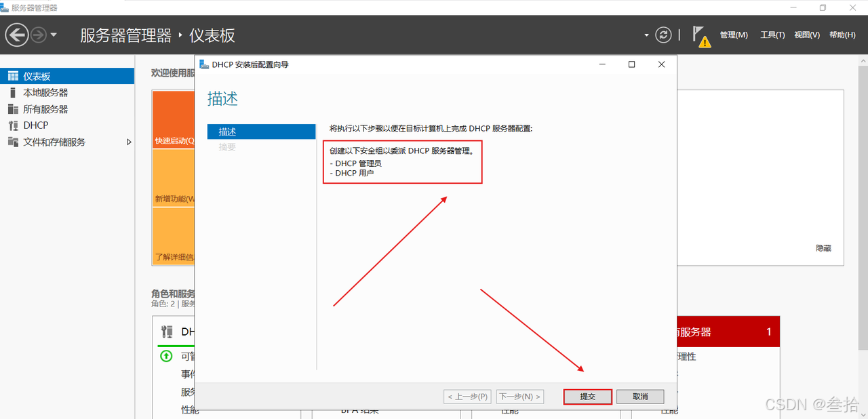This screenshot has width=868, height=419.
Task: Click the back navigation arrow in Server Manager
Action: [17, 35]
